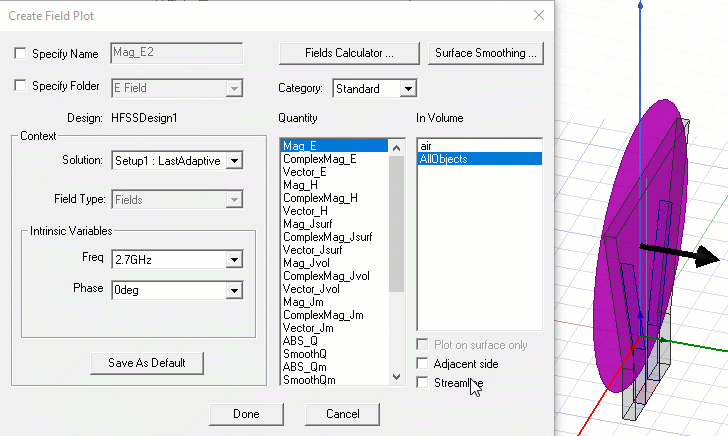This screenshot has height=436, width=728.
Task: Toggle the Specify Folder checkbox
Action: (x=21, y=87)
